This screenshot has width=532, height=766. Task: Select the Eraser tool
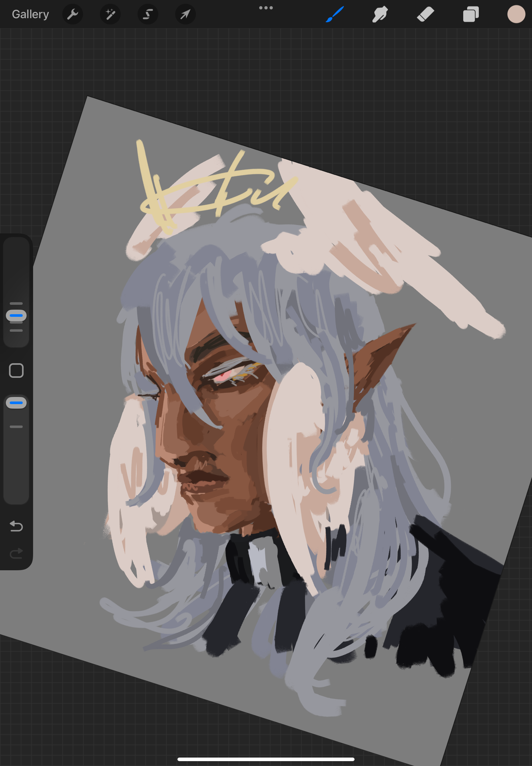(425, 14)
